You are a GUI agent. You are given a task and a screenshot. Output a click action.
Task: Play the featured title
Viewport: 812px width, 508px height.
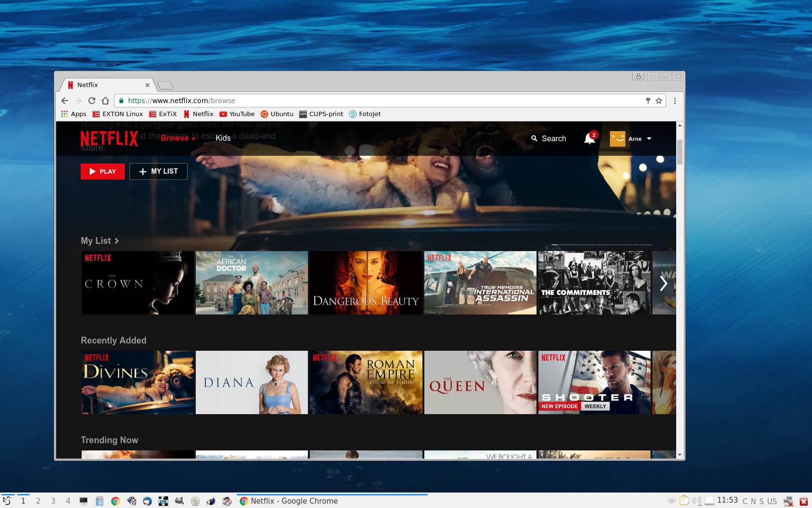(x=102, y=171)
